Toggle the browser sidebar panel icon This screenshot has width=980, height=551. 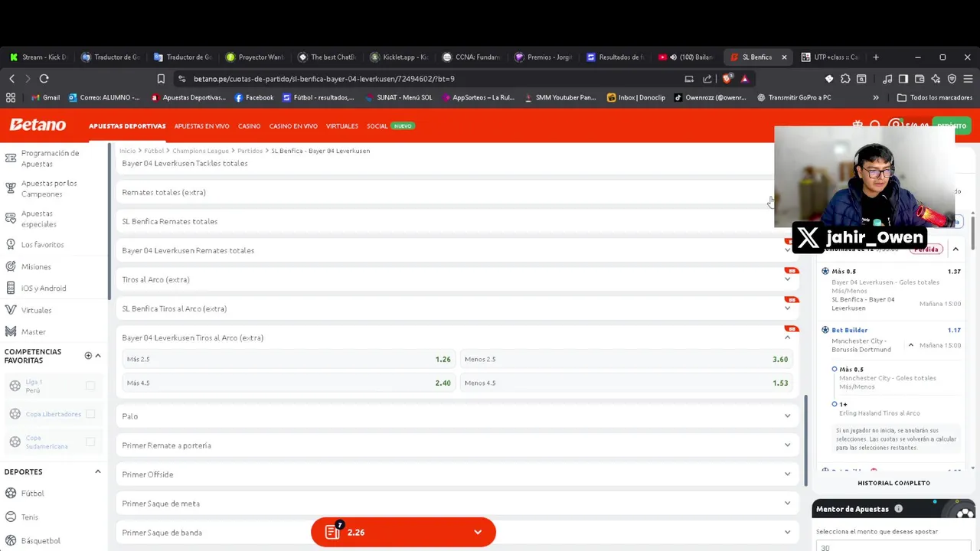point(903,78)
